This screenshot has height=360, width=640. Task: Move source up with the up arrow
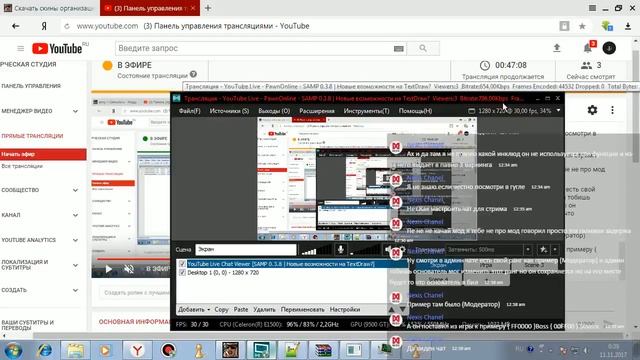(391, 309)
